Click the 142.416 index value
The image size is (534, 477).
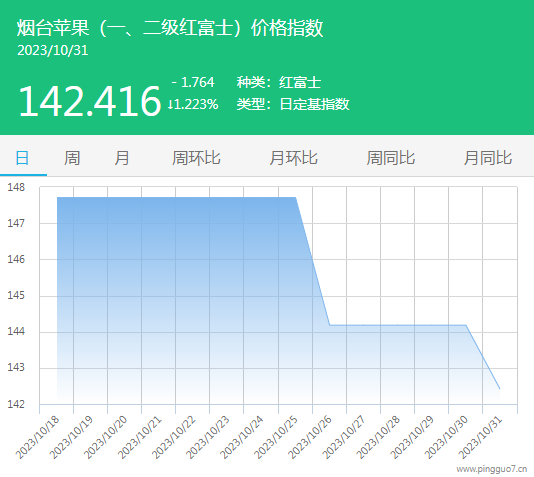pyautogui.click(x=89, y=101)
